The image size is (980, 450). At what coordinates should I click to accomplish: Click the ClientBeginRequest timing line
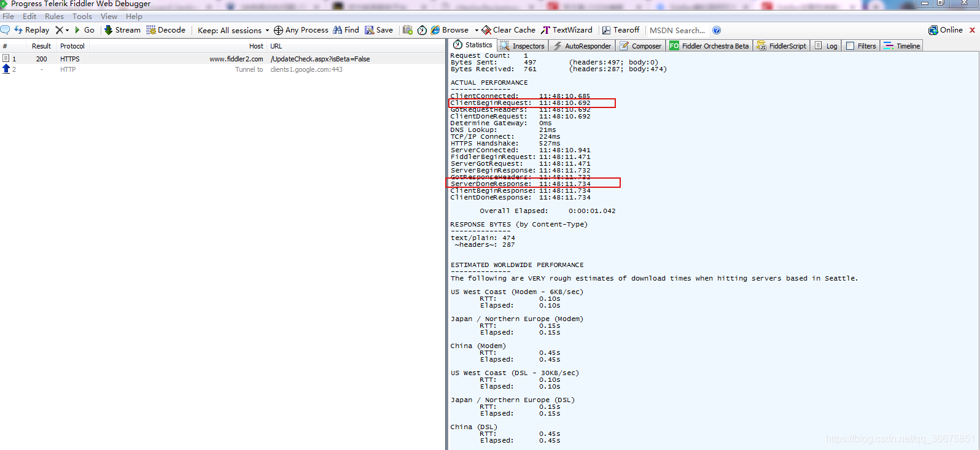(521, 103)
